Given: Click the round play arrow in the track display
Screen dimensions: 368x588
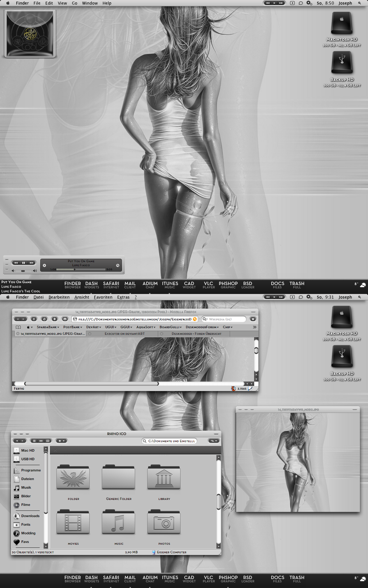Looking at the screenshot, I should click(x=45, y=265).
